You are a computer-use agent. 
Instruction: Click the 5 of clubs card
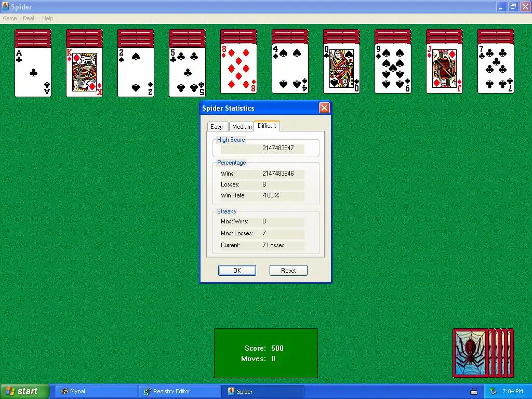[187, 72]
